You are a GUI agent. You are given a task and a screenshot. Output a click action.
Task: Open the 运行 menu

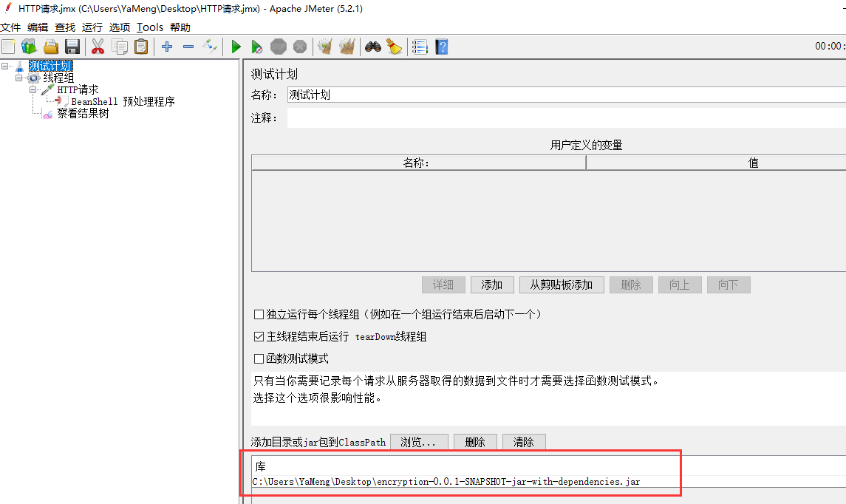coord(92,27)
